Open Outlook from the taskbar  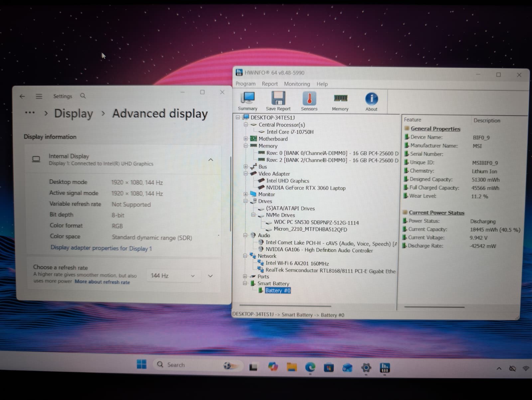347,368
